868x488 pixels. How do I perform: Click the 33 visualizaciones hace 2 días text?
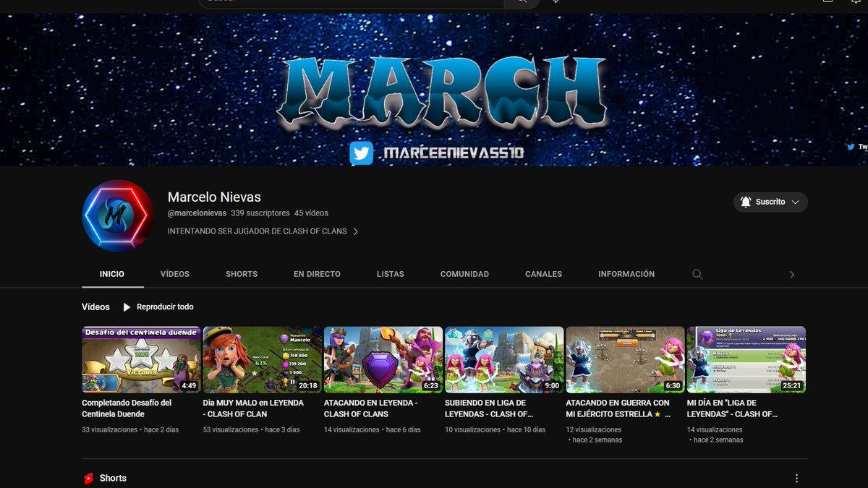(130, 429)
